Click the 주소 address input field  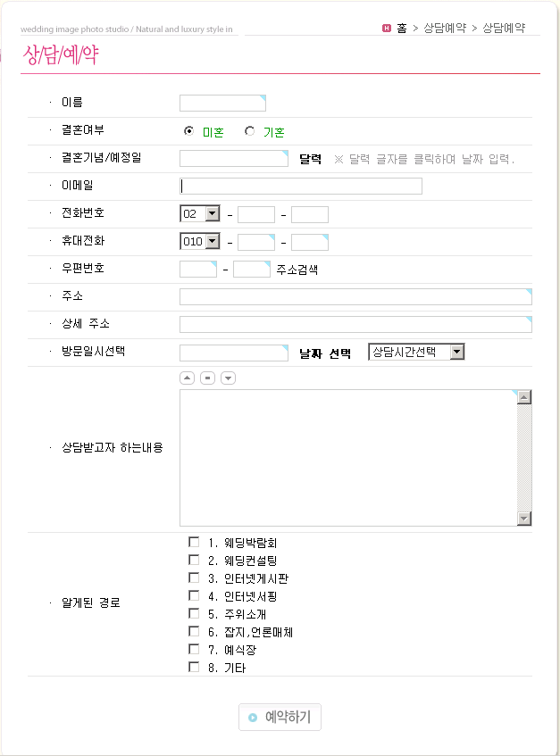click(356, 297)
